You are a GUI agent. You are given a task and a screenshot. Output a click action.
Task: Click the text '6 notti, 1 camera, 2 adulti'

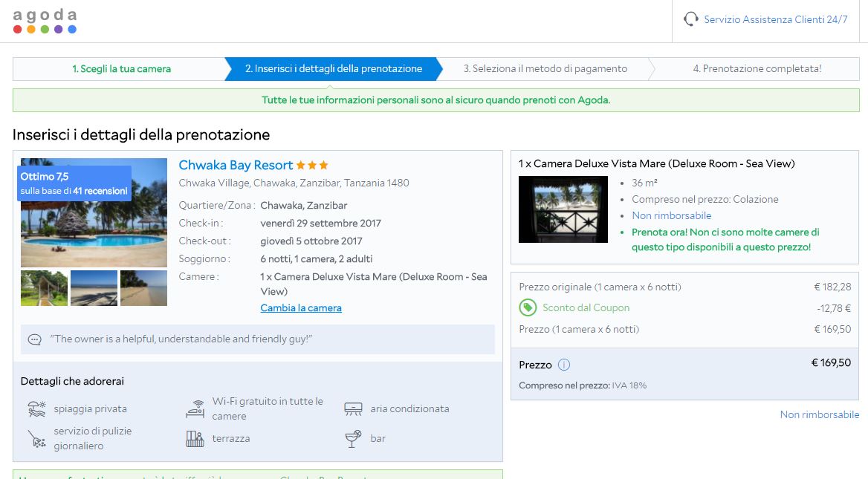pyautogui.click(x=316, y=258)
